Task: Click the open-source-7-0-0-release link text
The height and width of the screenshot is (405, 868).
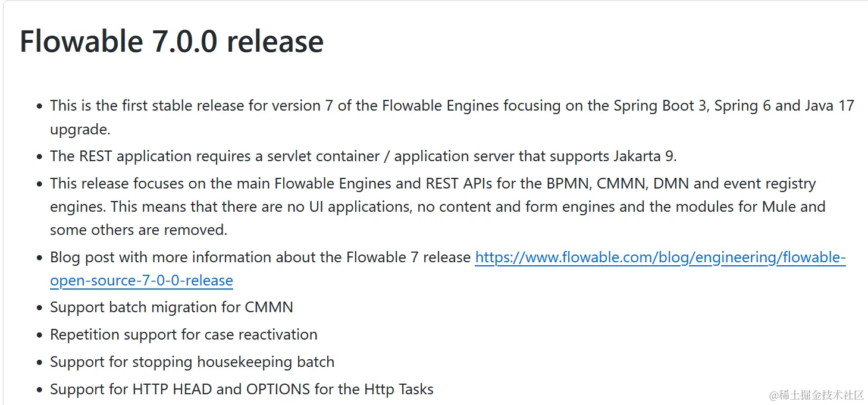Action: 142,281
